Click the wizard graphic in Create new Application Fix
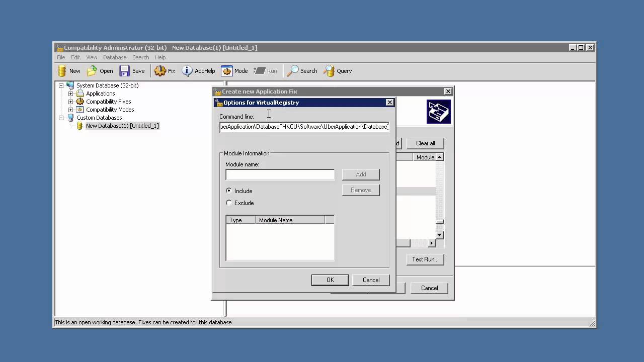644x362 pixels. (438, 112)
